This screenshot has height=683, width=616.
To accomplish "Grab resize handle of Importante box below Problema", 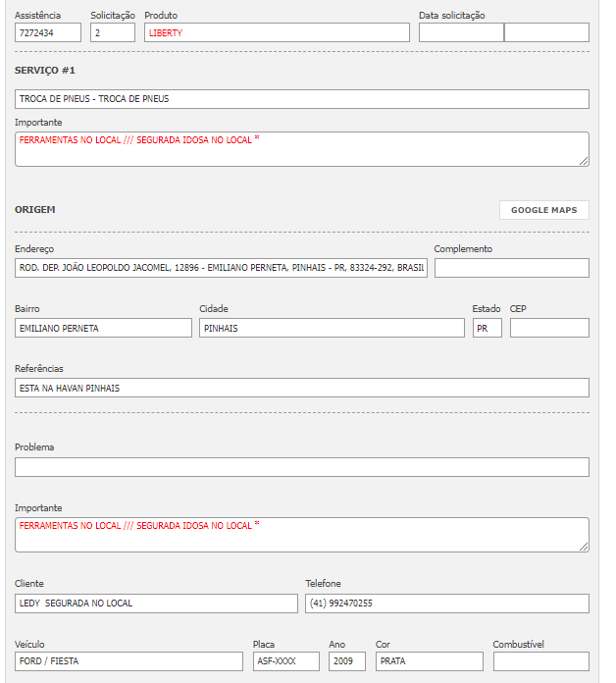I will (584, 546).
